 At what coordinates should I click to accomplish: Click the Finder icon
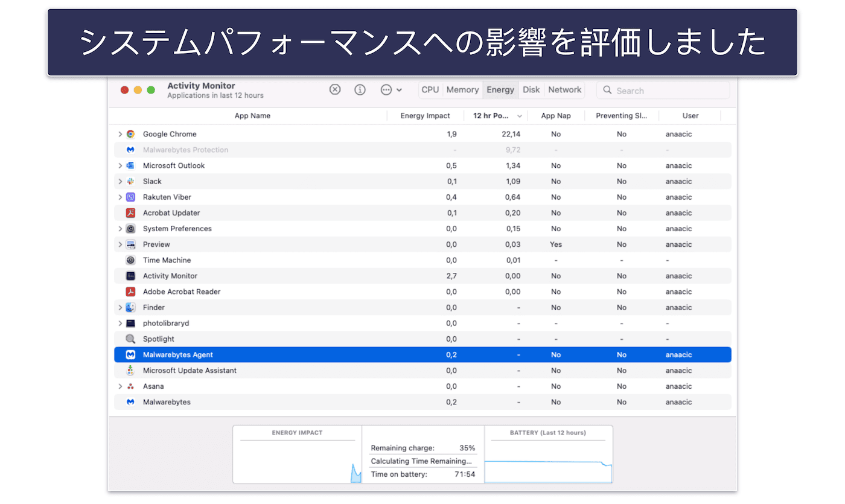click(x=130, y=307)
